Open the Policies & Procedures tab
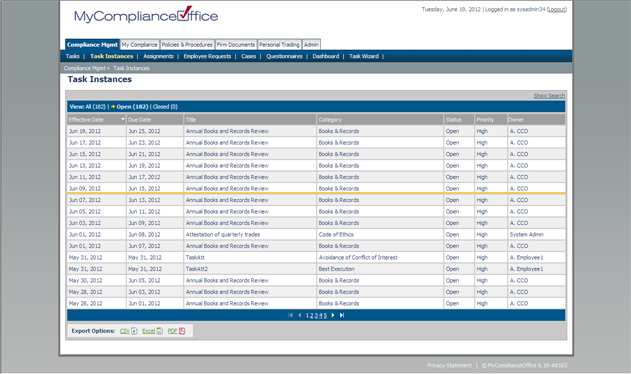Image resolution: width=631 pixels, height=374 pixels. 187,45
